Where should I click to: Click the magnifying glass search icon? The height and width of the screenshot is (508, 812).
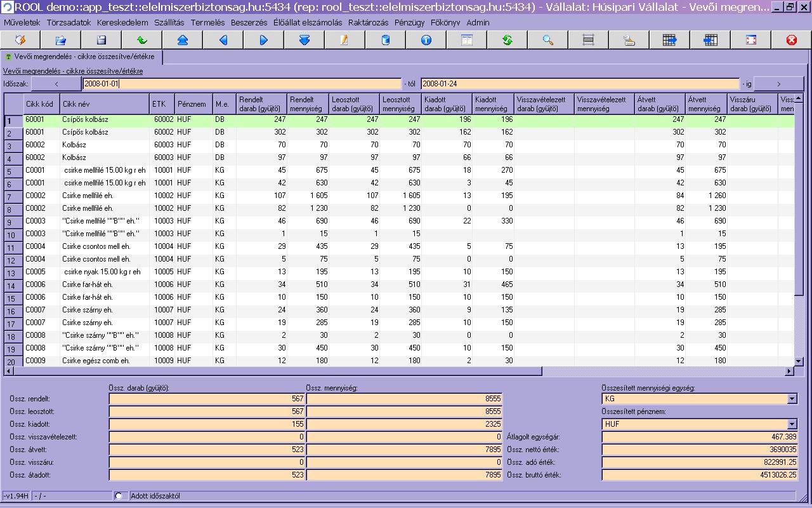point(547,40)
